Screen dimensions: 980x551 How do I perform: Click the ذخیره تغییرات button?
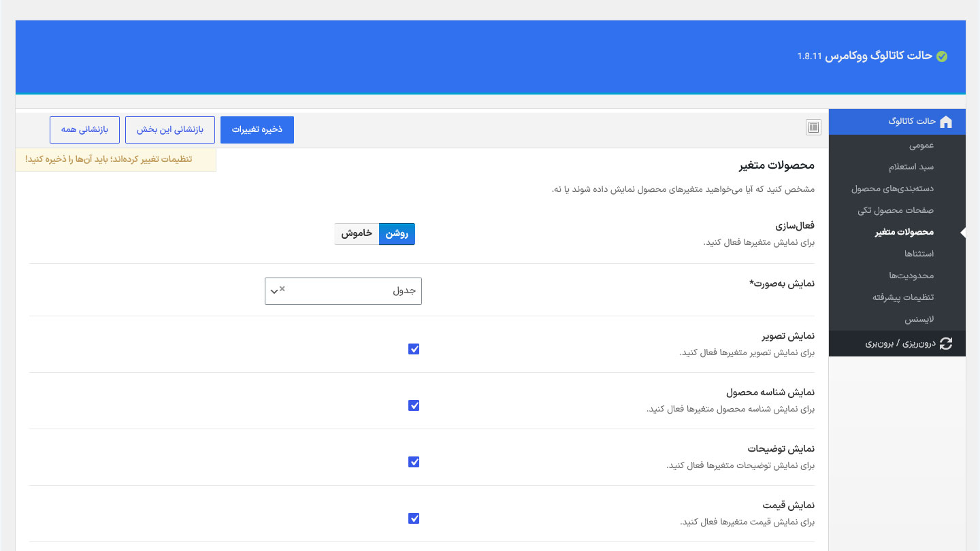pos(257,130)
